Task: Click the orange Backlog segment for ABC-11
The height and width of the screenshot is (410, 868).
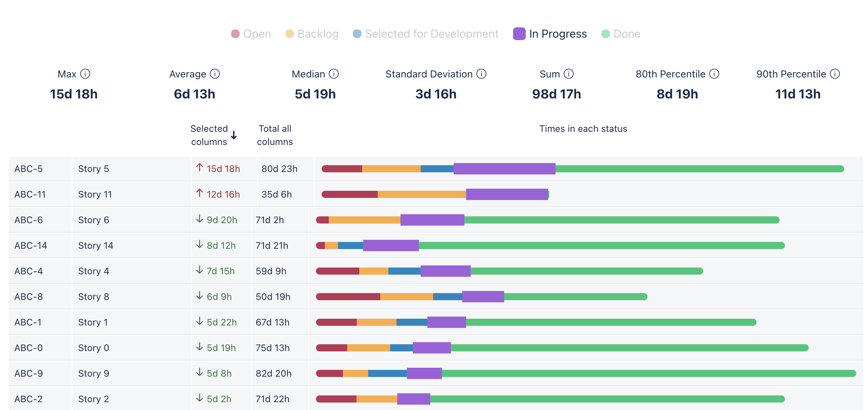Action: (422, 194)
